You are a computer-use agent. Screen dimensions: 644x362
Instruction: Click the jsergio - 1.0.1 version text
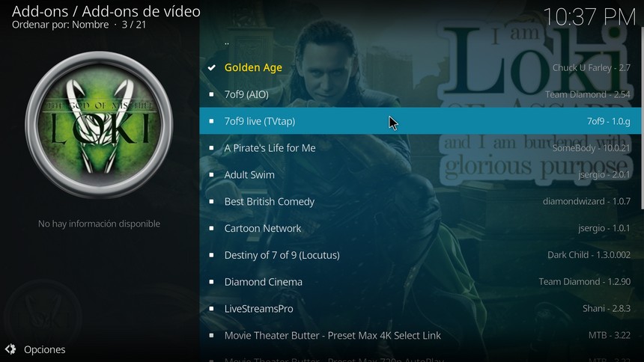click(x=604, y=228)
